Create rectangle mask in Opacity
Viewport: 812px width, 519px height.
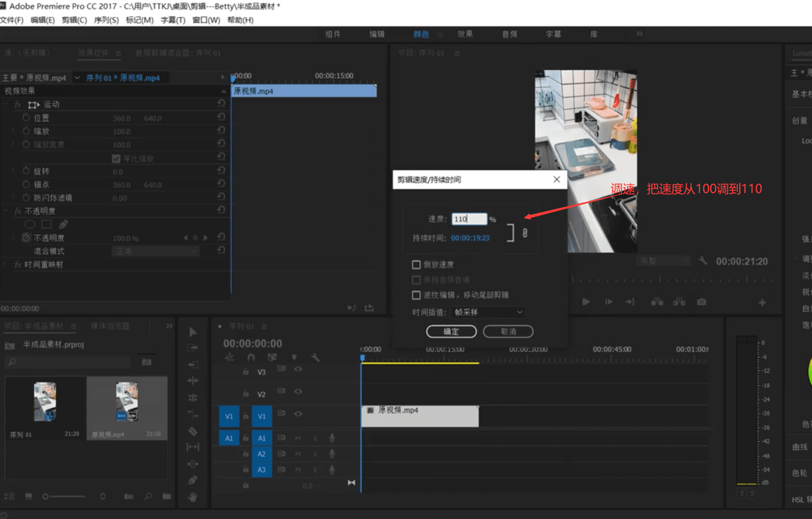click(47, 224)
